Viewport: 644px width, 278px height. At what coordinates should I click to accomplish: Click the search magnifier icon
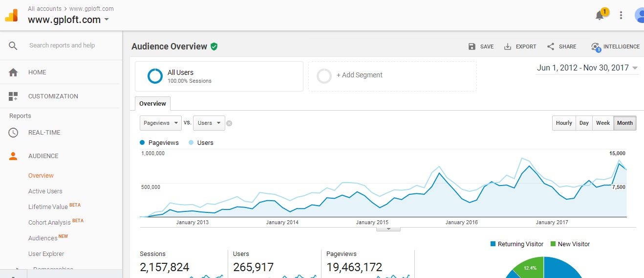point(13,46)
